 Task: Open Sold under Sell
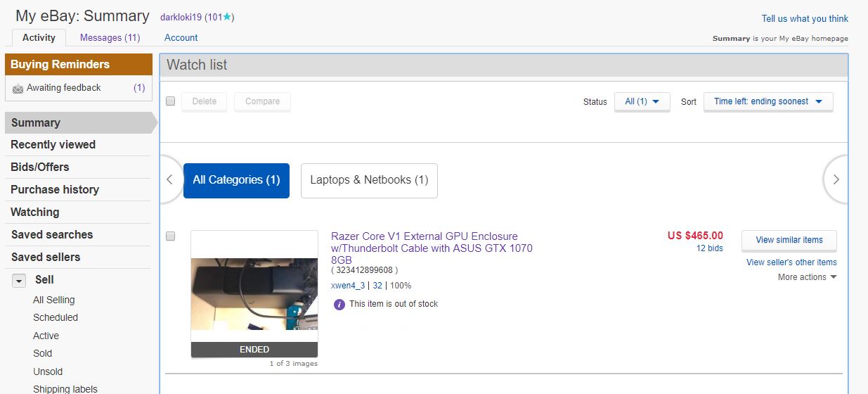tap(42, 353)
